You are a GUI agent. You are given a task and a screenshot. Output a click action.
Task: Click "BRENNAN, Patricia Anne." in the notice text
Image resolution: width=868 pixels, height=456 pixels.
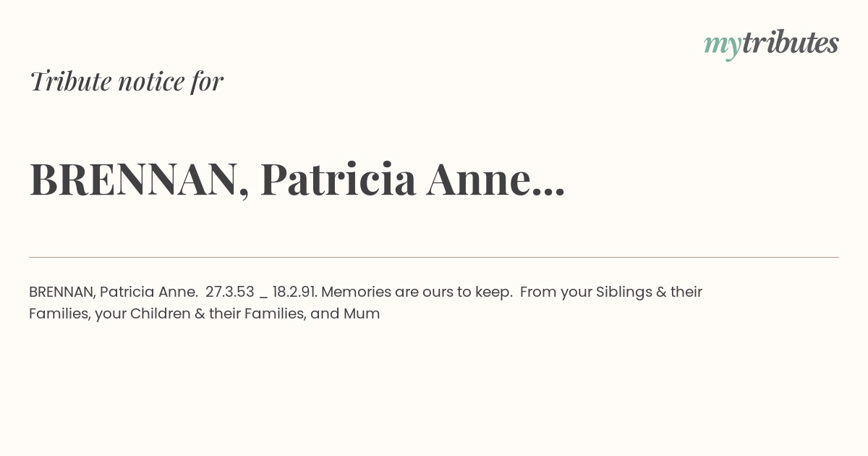(114, 292)
